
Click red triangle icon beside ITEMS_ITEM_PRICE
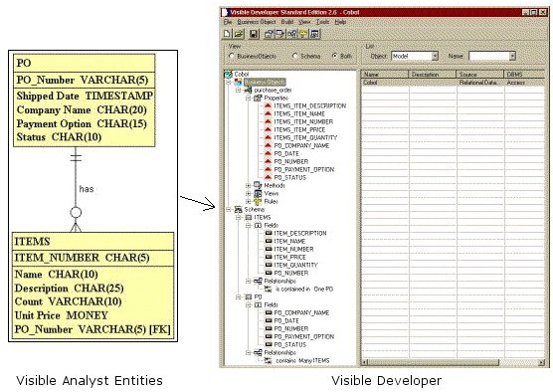[268, 130]
